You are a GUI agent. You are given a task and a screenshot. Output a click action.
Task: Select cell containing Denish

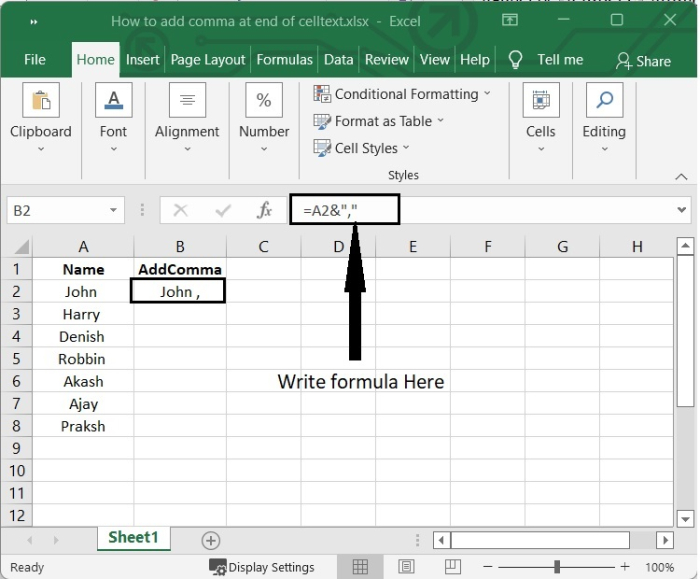83,337
